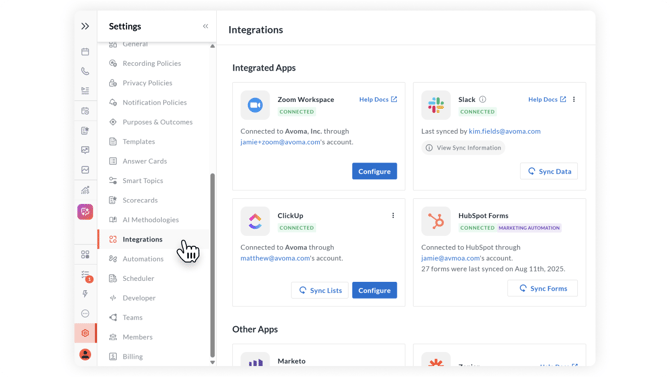
Task: Click jamie+zoom@avoma.com email link
Action: coord(280,142)
